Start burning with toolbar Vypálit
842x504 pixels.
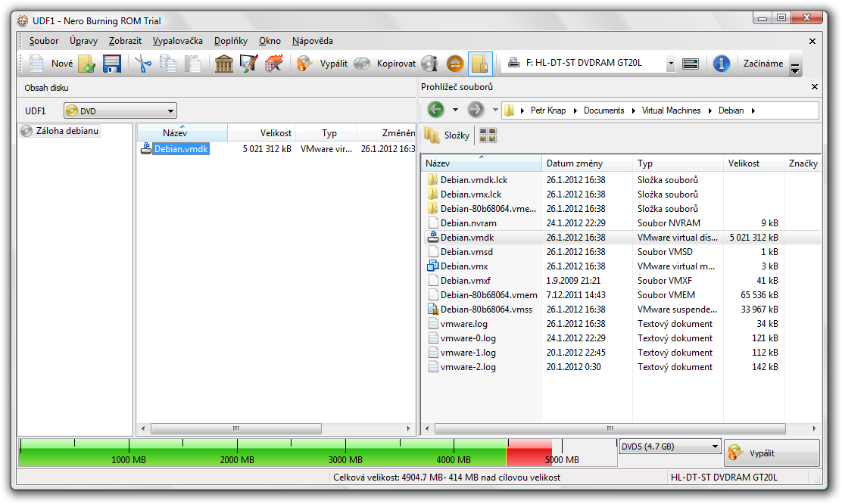pyautogui.click(x=323, y=64)
